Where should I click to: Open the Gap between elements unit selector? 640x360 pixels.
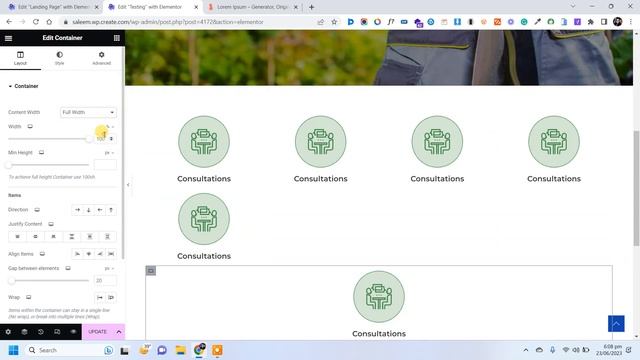[109, 269]
